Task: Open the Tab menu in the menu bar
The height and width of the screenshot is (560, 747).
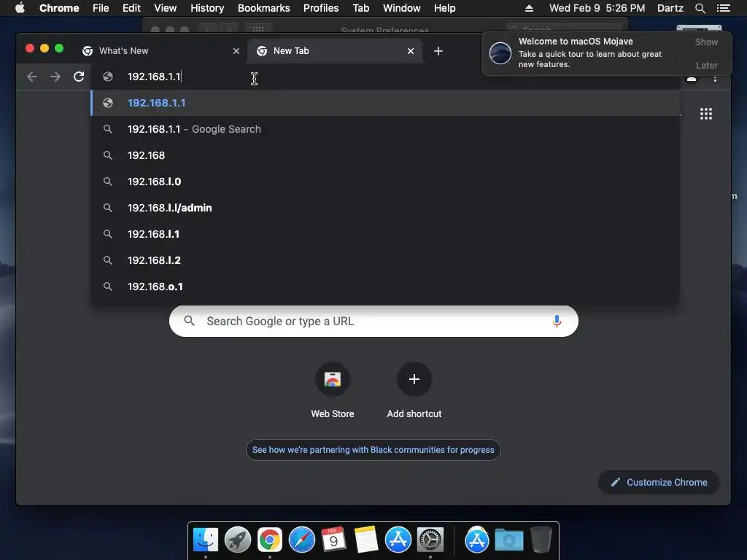Action: tap(360, 8)
